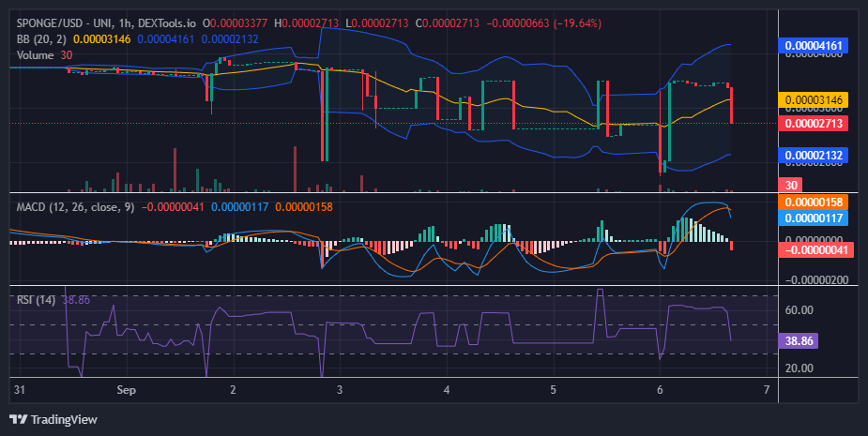Click the low value L0.00002713
This screenshot has width=868, height=436.
[377, 23]
